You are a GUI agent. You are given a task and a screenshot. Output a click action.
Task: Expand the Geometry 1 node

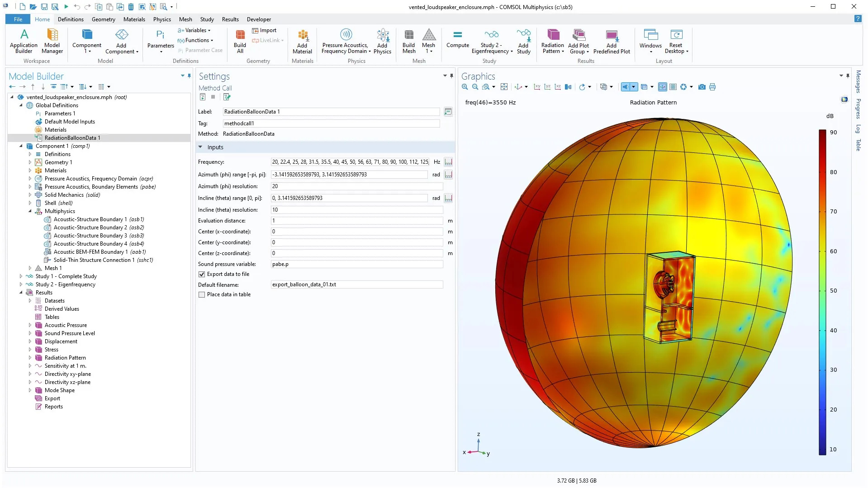(30, 162)
